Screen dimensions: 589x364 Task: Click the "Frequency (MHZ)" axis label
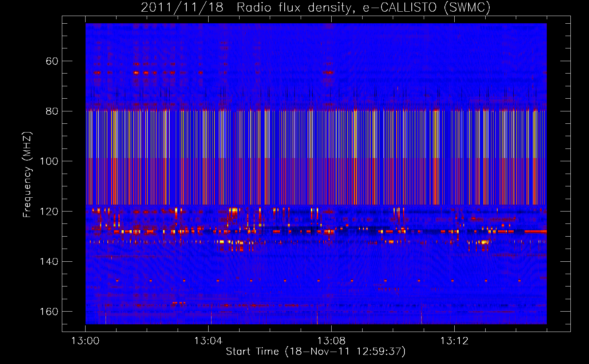click(27, 175)
